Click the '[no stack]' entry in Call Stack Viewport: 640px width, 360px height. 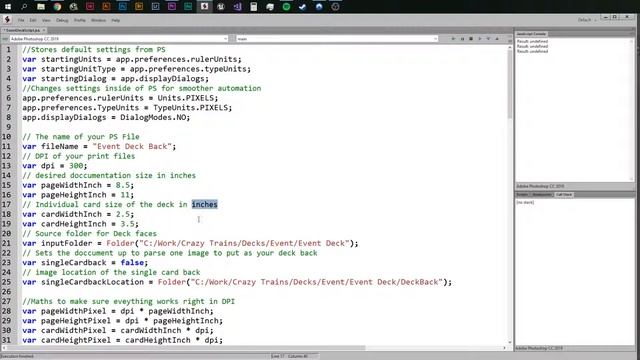coord(525,202)
